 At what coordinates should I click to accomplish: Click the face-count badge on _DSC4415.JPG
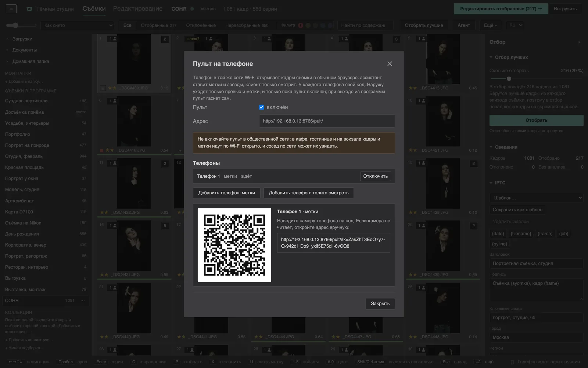tap(421, 39)
